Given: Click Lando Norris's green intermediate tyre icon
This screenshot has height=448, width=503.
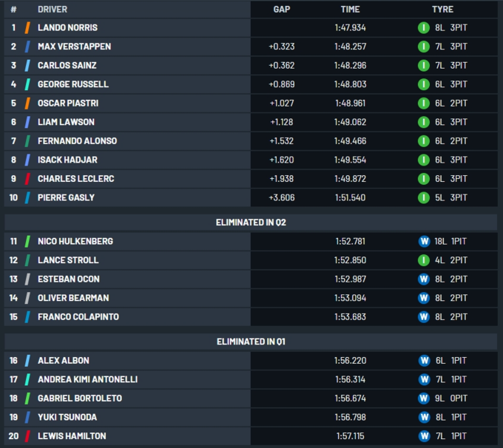Looking at the screenshot, I should (x=424, y=28).
